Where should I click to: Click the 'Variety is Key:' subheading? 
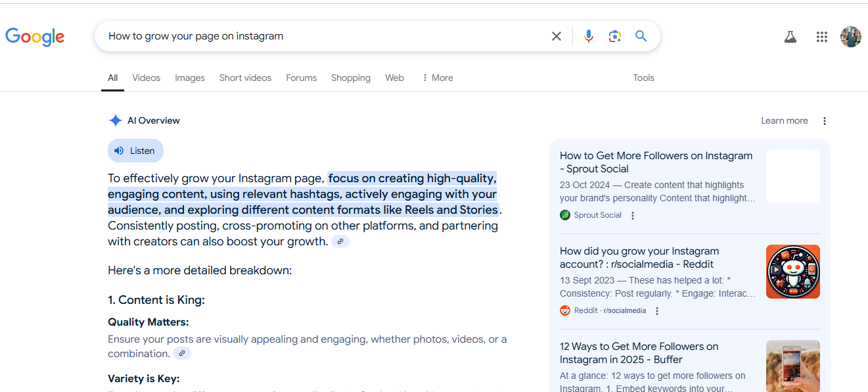click(x=144, y=379)
